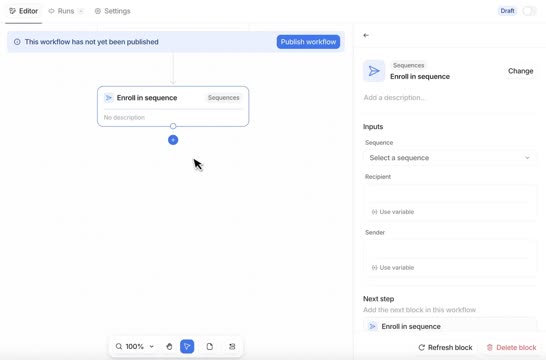The width and height of the screenshot is (546, 360).
Task: Select the hand pan tool
Action: pos(169,346)
